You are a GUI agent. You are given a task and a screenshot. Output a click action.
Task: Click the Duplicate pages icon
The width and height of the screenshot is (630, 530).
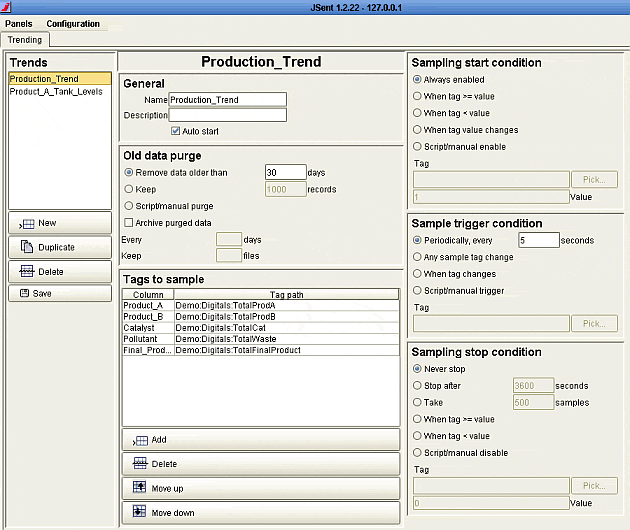27,247
